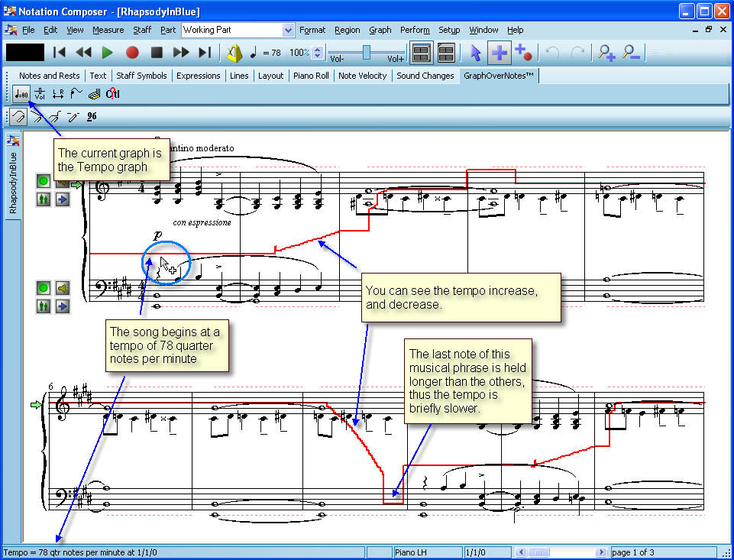Activate the blue plus Add mode tool
734x560 pixels.
click(x=500, y=53)
